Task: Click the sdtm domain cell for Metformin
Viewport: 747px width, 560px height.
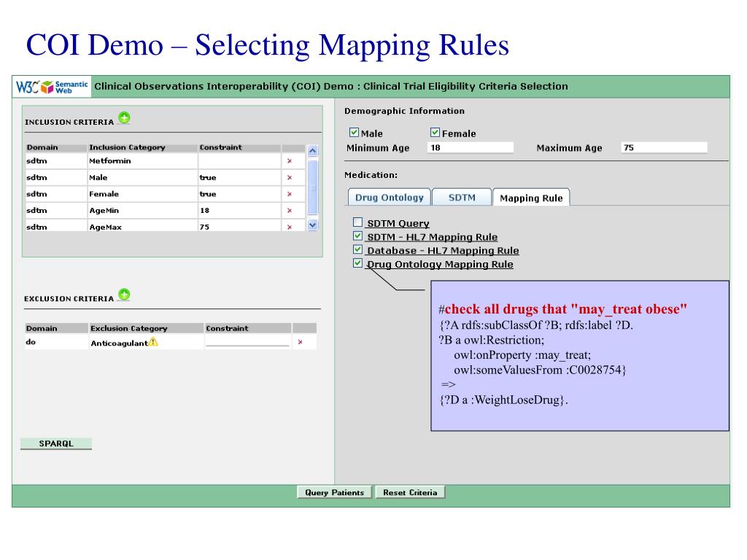Action: (x=56, y=161)
